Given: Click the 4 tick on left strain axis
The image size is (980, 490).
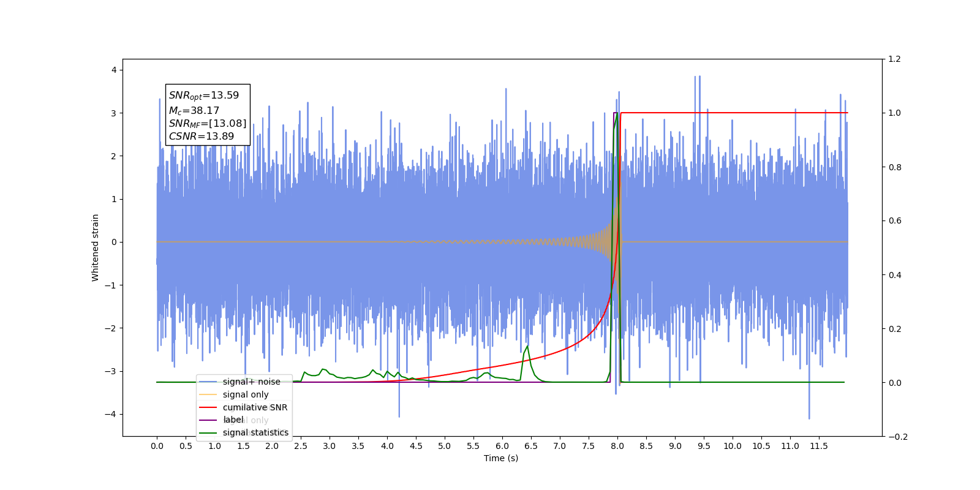Looking at the screenshot, I should click(114, 70).
